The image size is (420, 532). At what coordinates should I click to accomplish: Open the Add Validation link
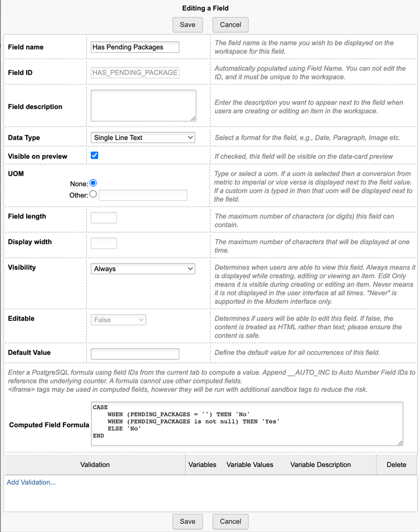tap(31, 482)
